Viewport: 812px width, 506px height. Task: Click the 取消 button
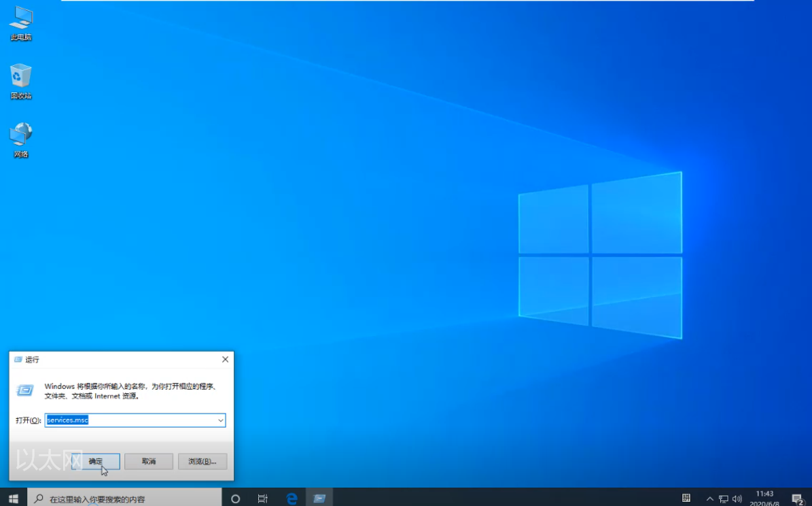coord(149,461)
